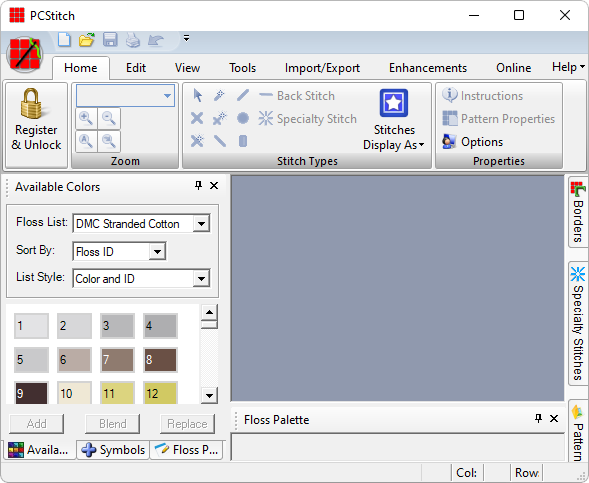589x483 pixels.
Task: Select the backslash diagonal stitch tool
Action: (220, 141)
